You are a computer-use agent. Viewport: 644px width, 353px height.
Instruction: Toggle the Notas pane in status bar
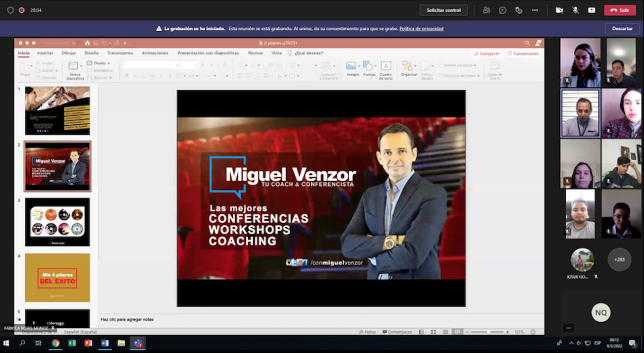367,332
